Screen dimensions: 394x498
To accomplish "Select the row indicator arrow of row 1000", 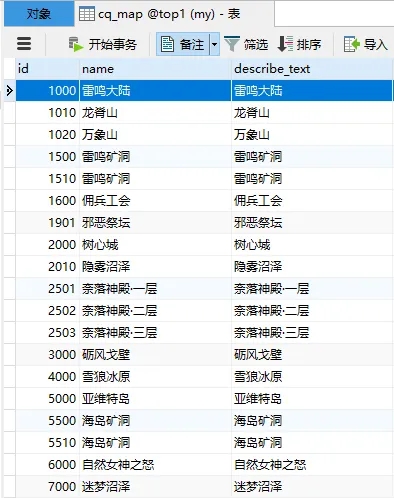I will pos(10,90).
